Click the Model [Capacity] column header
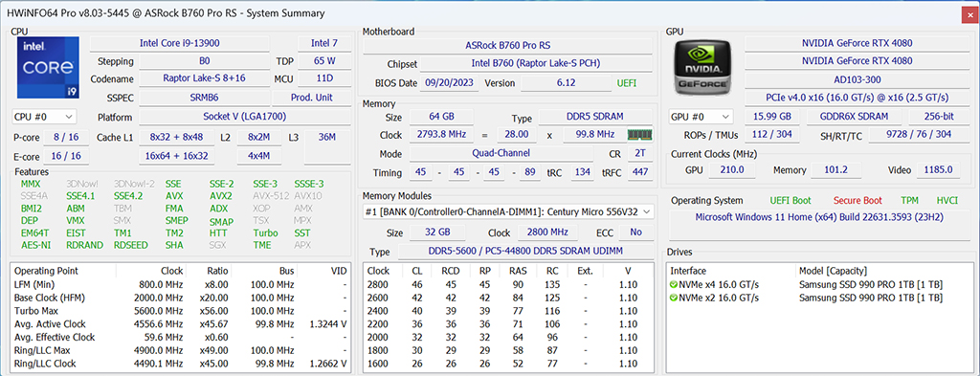 click(833, 271)
